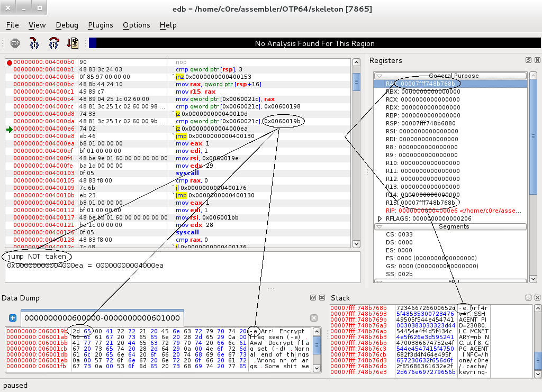Float the Stack panel with its dock icon
Screen dimensions: 542x392
[x=529, y=297]
